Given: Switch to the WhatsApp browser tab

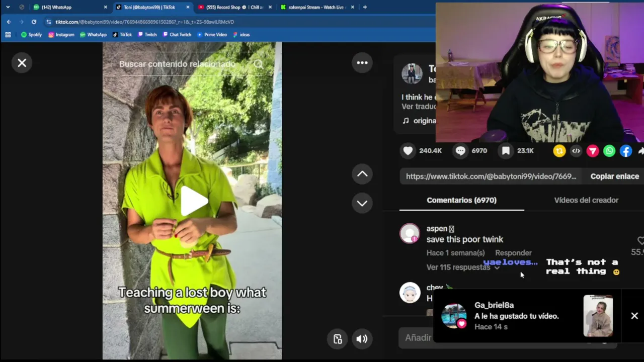Looking at the screenshot, I should (70, 7).
